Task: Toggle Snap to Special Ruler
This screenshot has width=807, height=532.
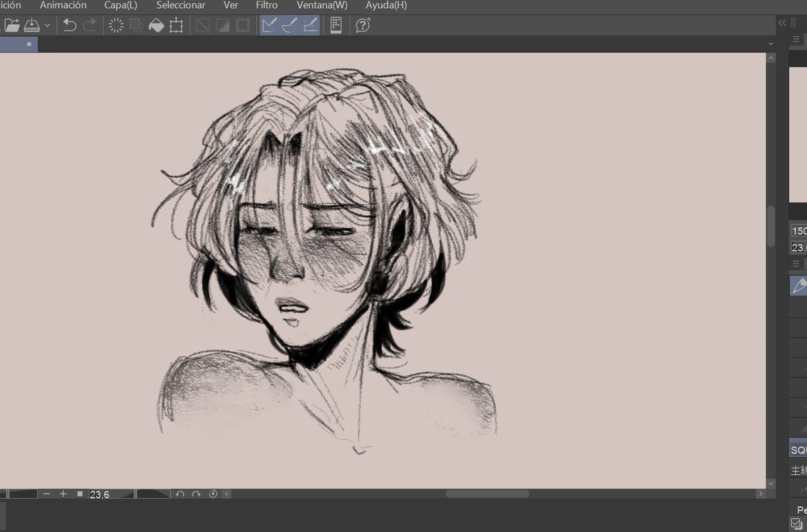Action: (x=290, y=26)
